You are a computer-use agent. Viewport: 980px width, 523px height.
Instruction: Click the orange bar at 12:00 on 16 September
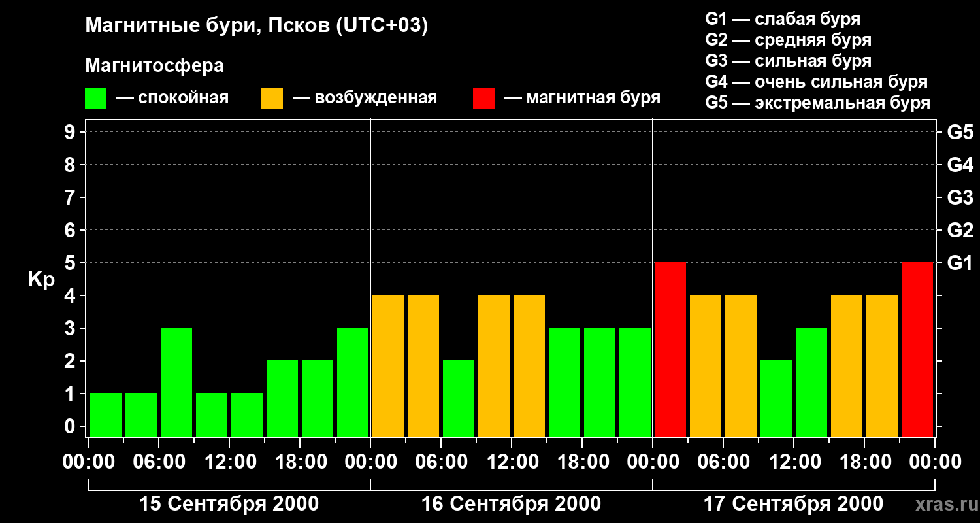pos(529,365)
